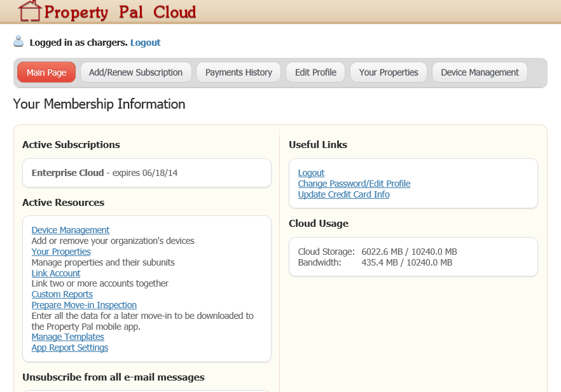Click Cloud Usage heading

click(x=319, y=224)
